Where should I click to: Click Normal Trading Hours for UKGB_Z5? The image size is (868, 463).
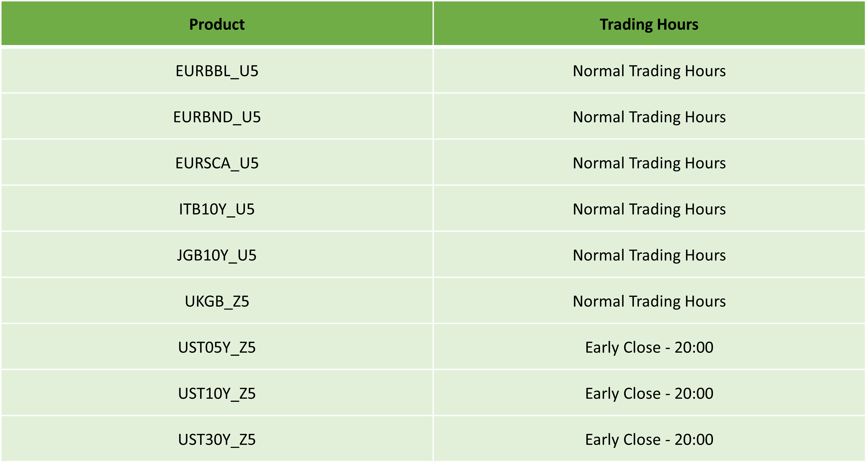(x=649, y=301)
